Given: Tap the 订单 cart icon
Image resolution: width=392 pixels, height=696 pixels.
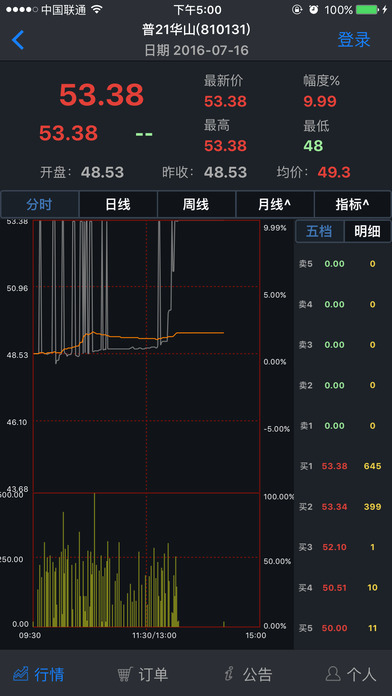Looking at the screenshot, I should click(125, 674).
